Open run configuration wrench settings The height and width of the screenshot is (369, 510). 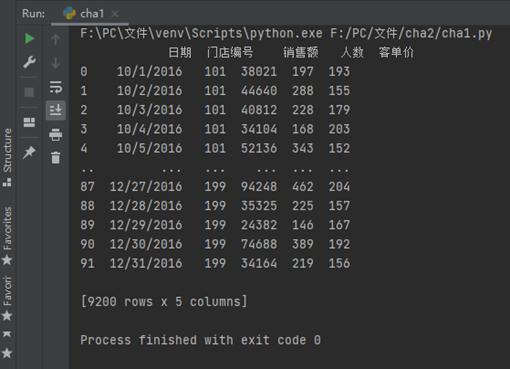coord(29,62)
